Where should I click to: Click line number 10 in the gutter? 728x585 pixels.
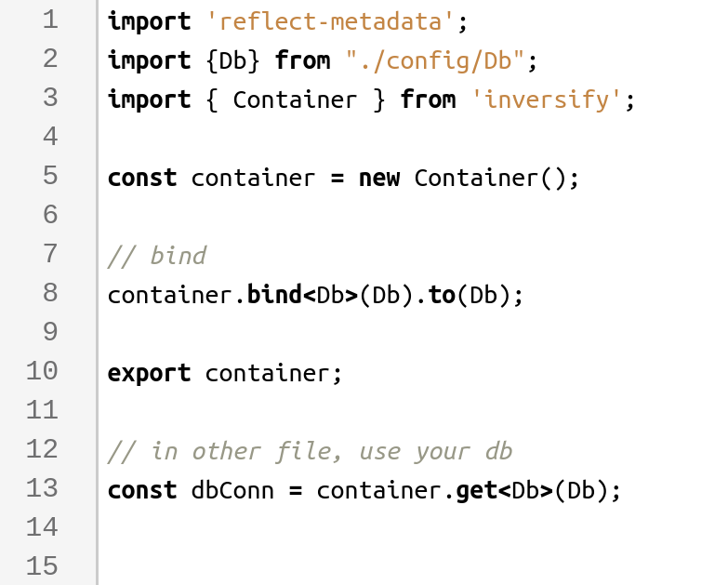(x=43, y=371)
